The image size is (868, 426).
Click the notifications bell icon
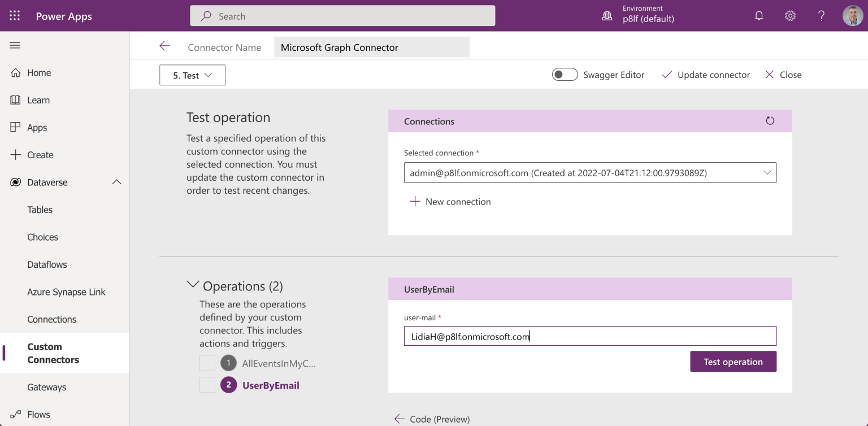point(759,16)
